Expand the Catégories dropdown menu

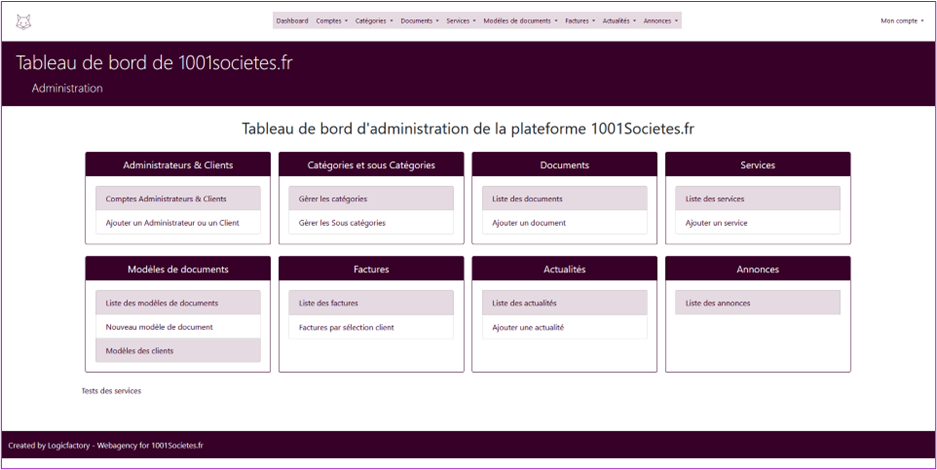(x=374, y=21)
